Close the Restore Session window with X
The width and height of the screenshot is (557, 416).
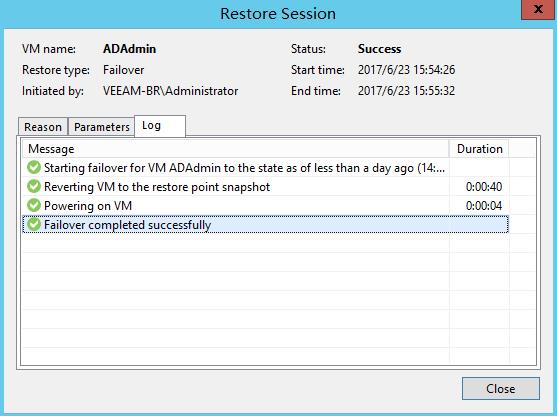(x=538, y=9)
